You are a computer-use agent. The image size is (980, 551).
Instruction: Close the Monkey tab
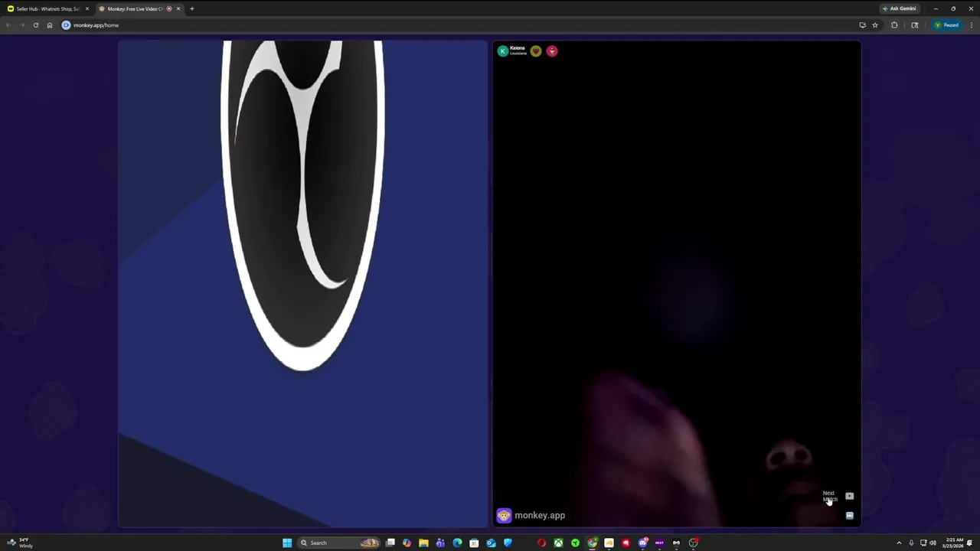click(178, 8)
